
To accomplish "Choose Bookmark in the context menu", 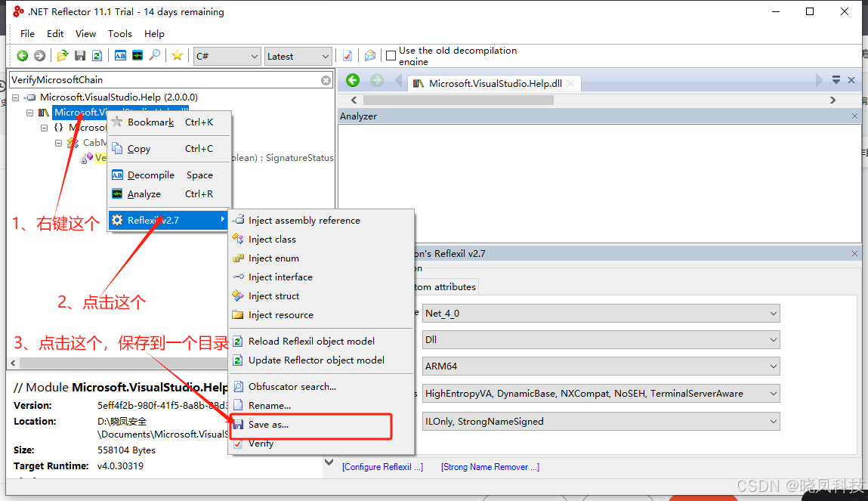I will point(169,122).
